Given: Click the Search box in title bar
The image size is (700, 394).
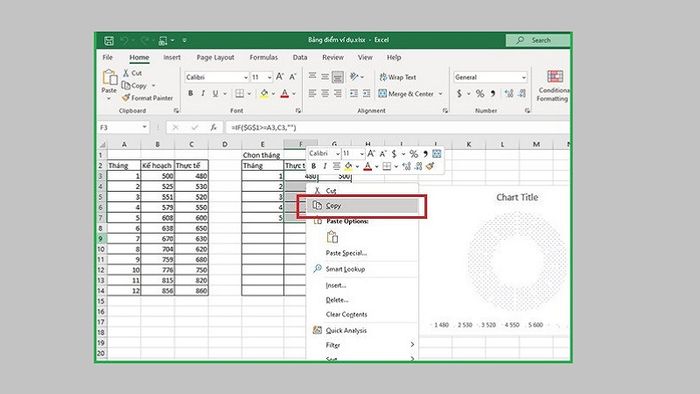Looking at the screenshot, I should tap(538, 40).
